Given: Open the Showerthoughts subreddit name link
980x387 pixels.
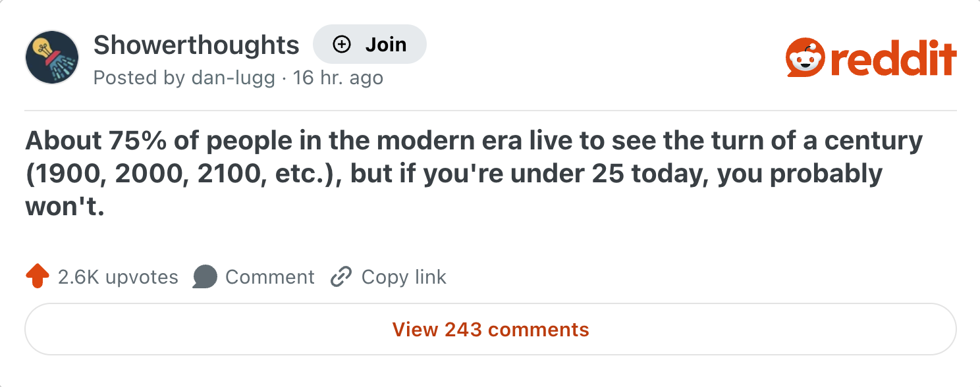Looking at the screenshot, I should (x=196, y=45).
